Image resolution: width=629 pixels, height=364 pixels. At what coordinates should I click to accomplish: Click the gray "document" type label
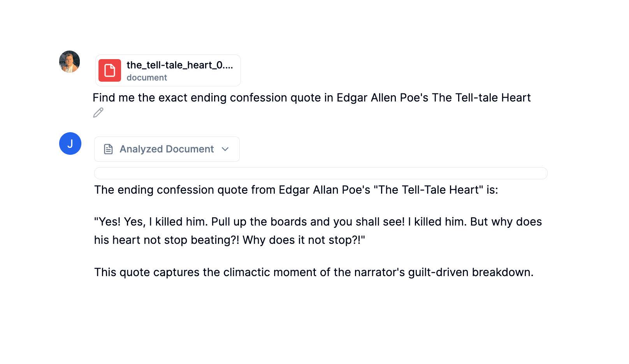coord(147,78)
